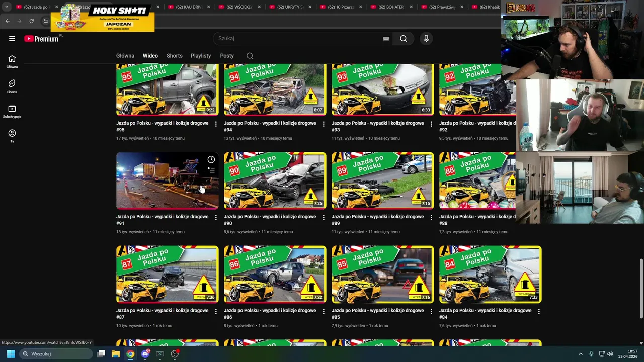Play thumbnail of video #84

click(x=490, y=275)
